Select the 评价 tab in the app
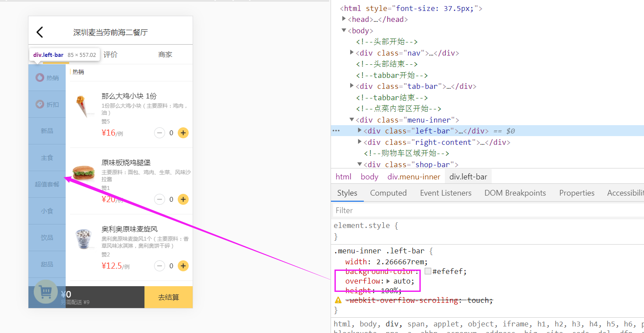This screenshot has height=333, width=644. click(110, 55)
